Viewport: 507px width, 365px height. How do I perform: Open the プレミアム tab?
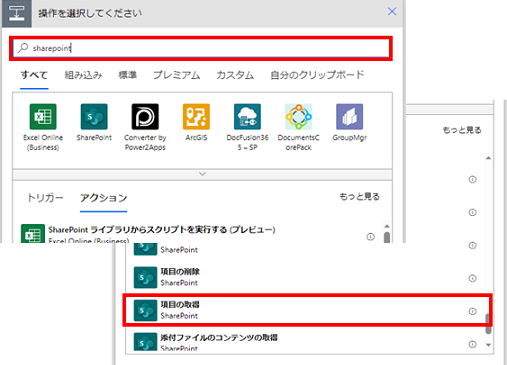(177, 75)
